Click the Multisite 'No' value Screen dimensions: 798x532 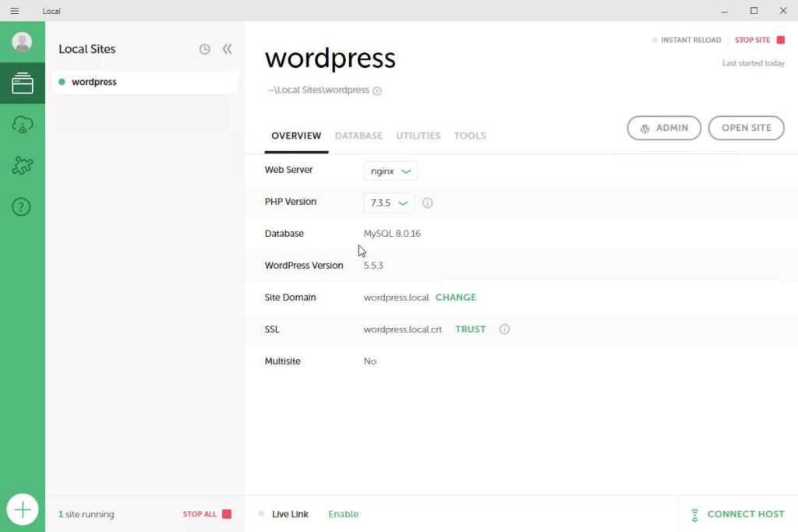click(370, 361)
